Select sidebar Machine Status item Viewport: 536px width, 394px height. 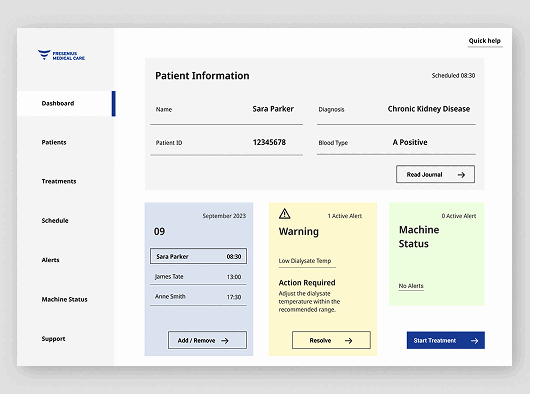tap(65, 300)
